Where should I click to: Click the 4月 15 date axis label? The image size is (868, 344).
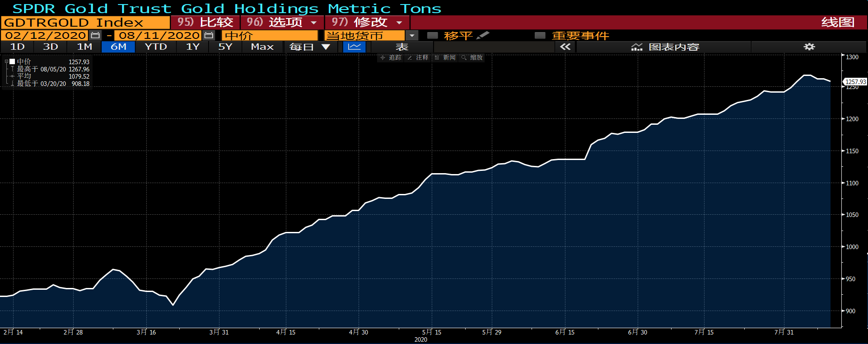[x=286, y=332]
